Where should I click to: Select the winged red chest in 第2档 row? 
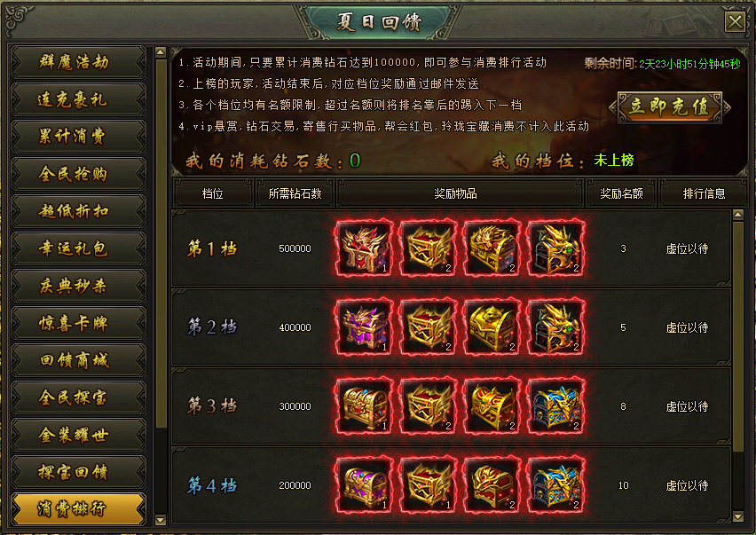click(x=429, y=327)
